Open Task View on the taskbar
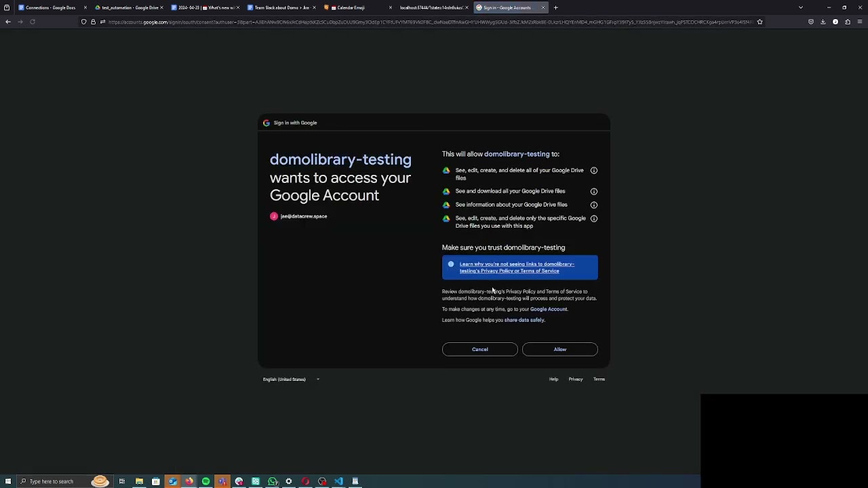868x488 pixels. [122, 481]
